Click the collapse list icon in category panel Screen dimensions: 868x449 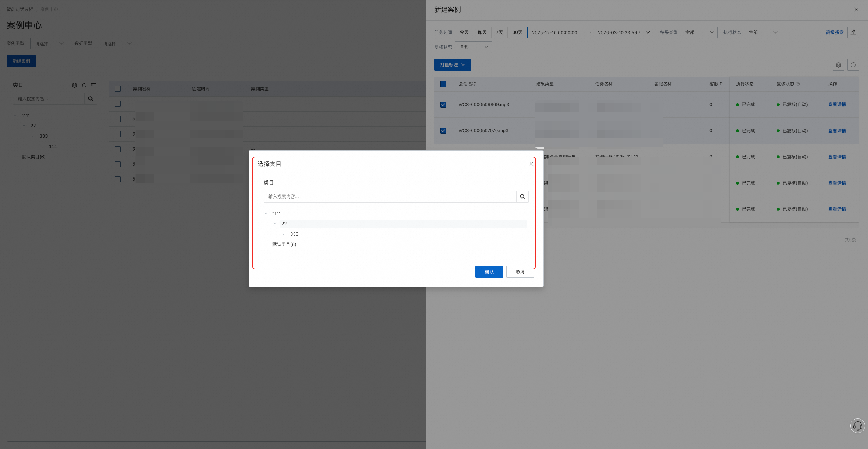click(94, 85)
